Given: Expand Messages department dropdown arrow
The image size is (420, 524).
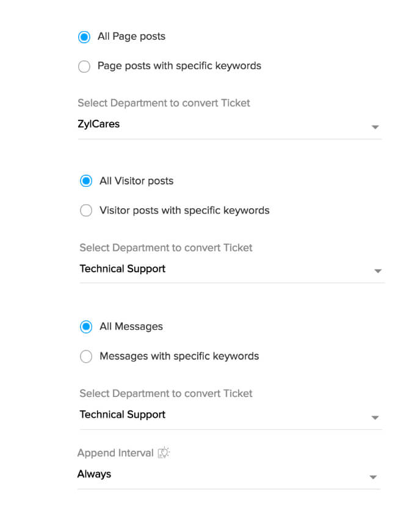Looking at the screenshot, I should (375, 418).
